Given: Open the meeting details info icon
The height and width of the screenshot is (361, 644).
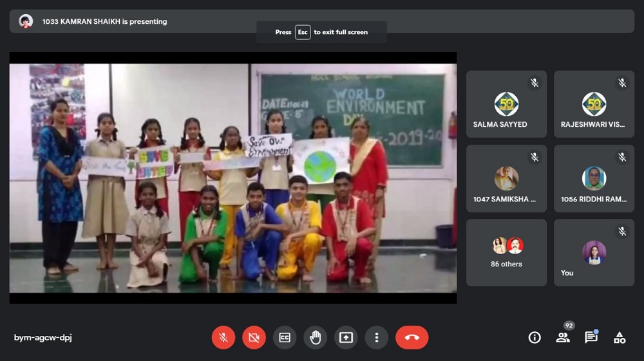Looking at the screenshot, I should (x=535, y=337).
